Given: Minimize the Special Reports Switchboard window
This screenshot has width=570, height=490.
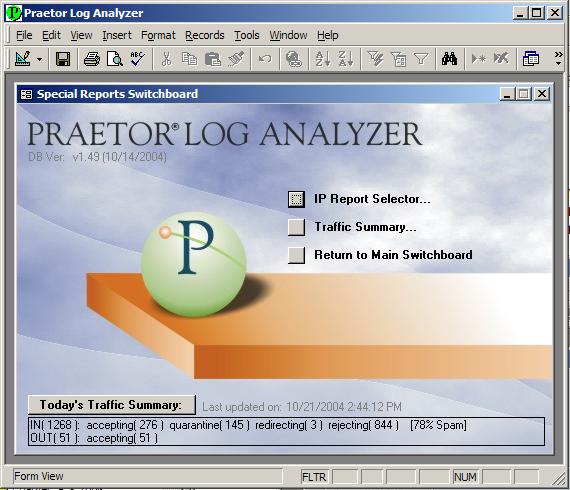Looking at the screenshot, I should tap(507, 94).
